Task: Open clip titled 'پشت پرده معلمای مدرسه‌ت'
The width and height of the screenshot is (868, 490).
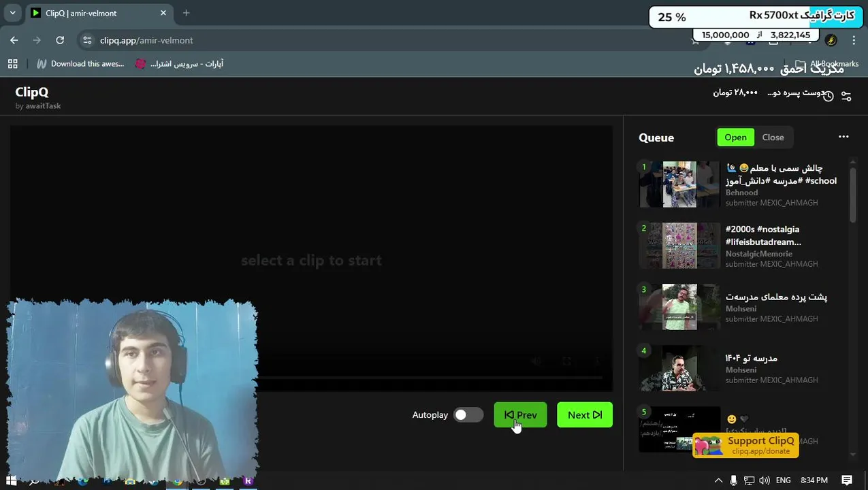Action: [x=776, y=297]
